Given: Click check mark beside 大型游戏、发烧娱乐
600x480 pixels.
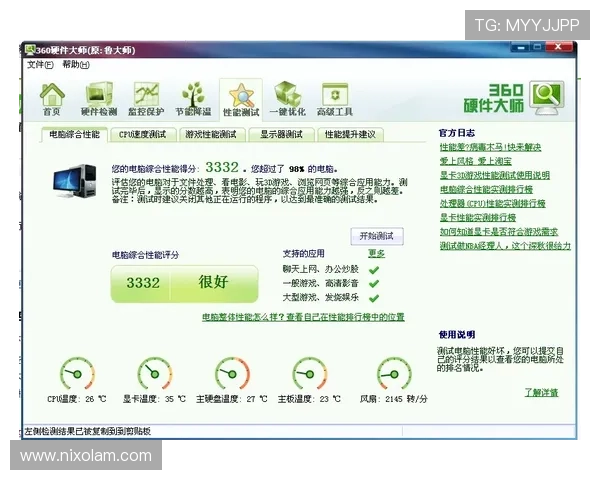Looking at the screenshot, I should click(x=374, y=298).
